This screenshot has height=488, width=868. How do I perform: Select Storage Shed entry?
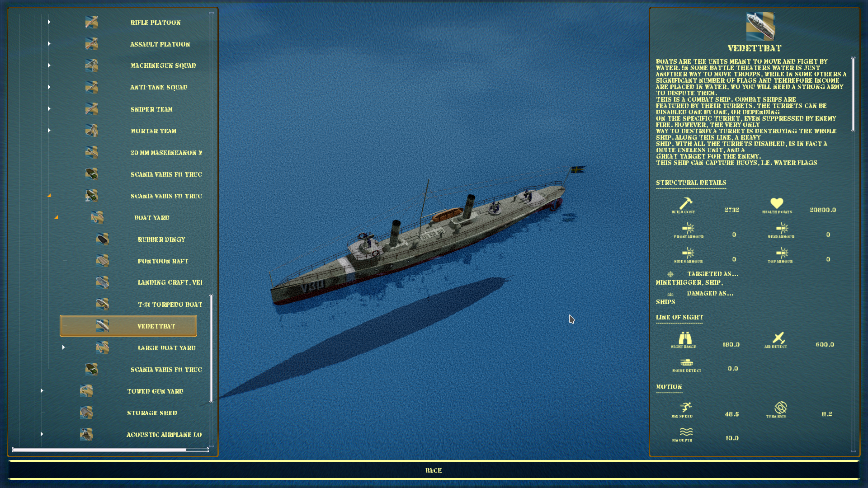(x=152, y=413)
